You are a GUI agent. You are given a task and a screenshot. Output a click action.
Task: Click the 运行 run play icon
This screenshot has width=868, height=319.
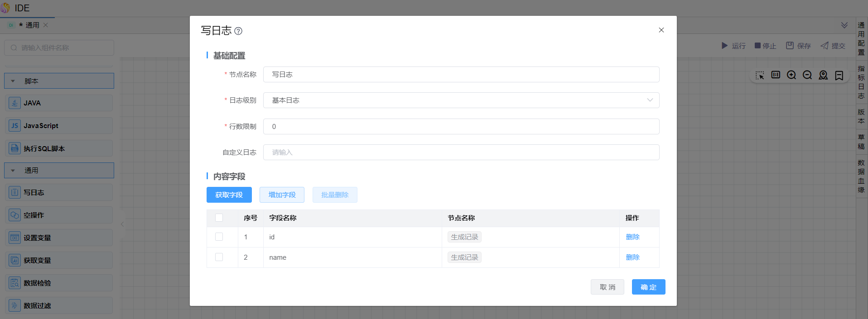pyautogui.click(x=725, y=46)
